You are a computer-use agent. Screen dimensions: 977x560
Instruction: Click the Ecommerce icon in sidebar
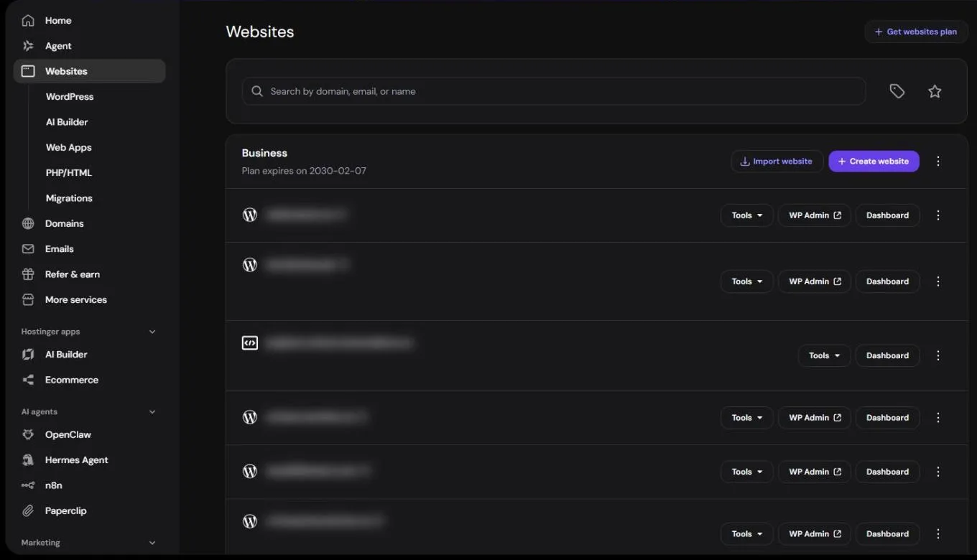(28, 380)
